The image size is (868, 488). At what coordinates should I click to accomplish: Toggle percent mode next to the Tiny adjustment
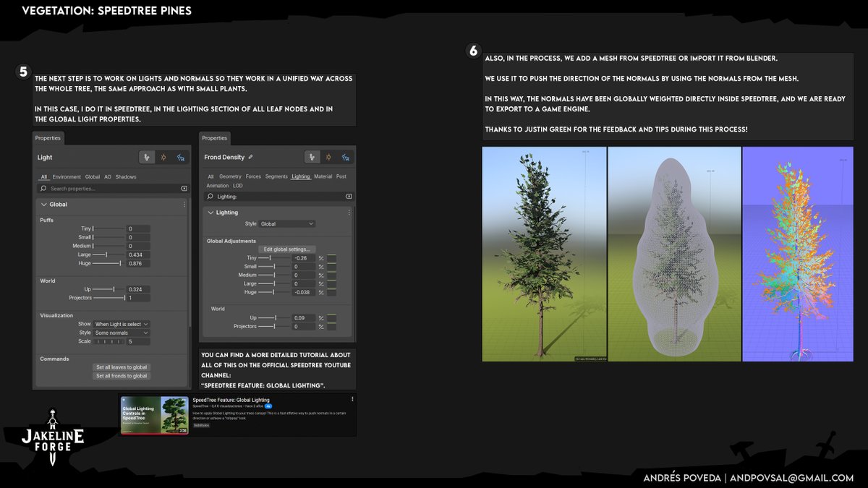[x=321, y=257]
